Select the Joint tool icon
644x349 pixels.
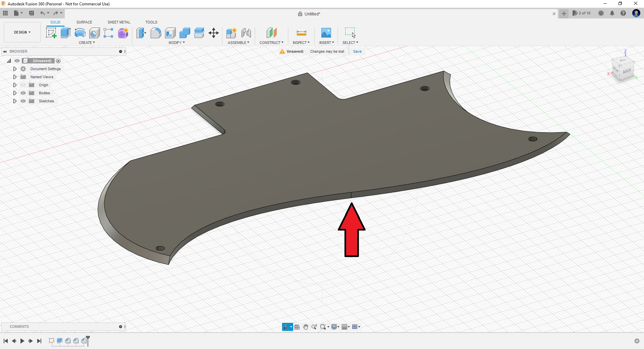coord(246,33)
